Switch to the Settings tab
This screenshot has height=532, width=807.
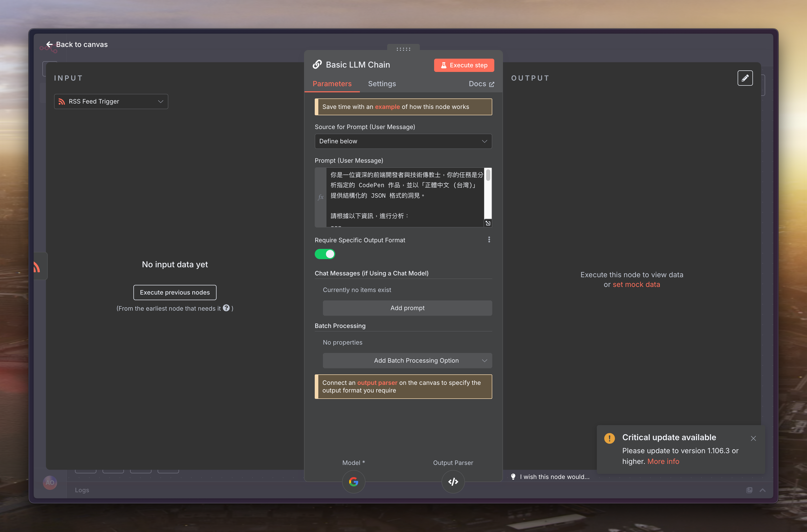click(382, 84)
